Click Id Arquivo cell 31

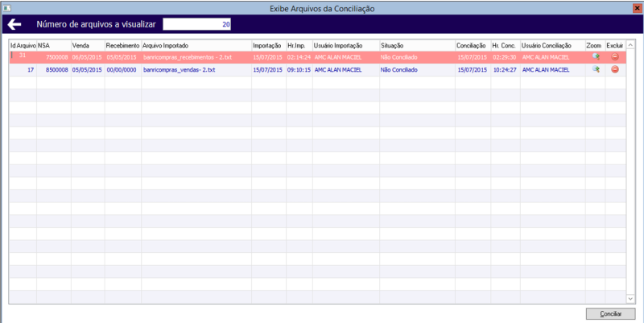23,55
